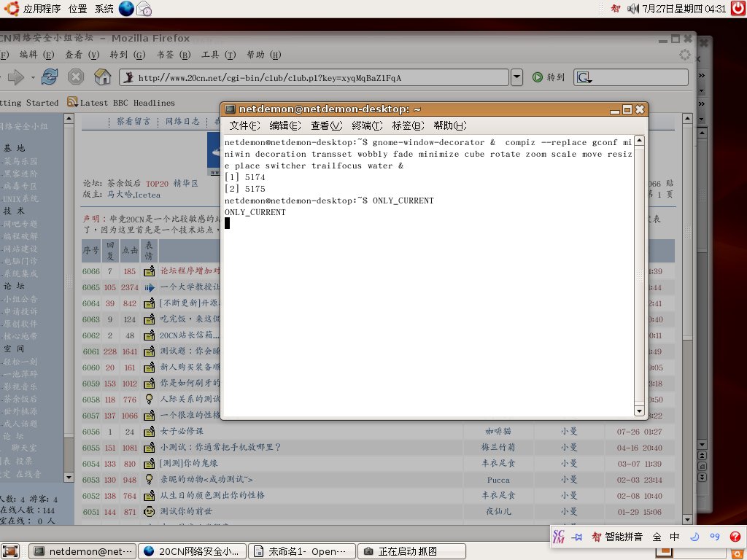
Task: Switch to the 未命名1- Open taskbar button
Action: (x=302, y=551)
